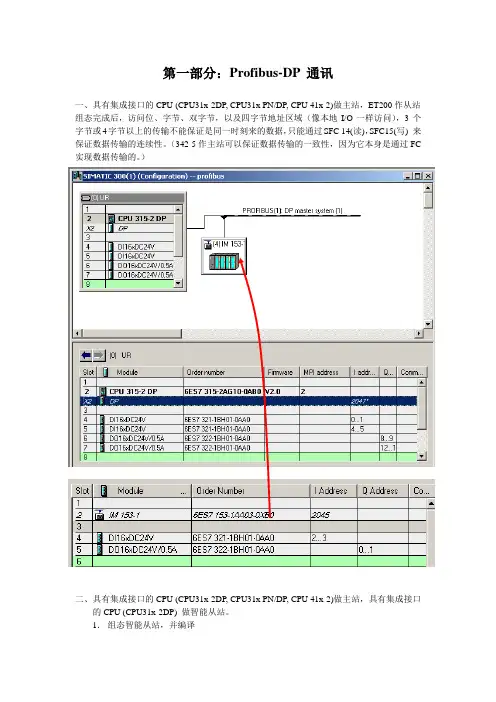The height and width of the screenshot is (702, 496).
Task: Click DI16xDC24V module icon in lower slot table
Action: [x=100, y=538]
